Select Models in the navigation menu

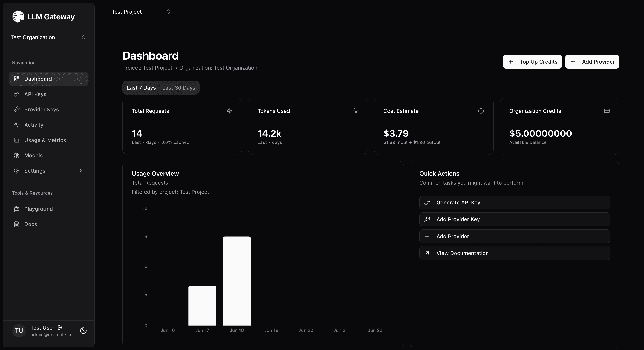click(33, 155)
